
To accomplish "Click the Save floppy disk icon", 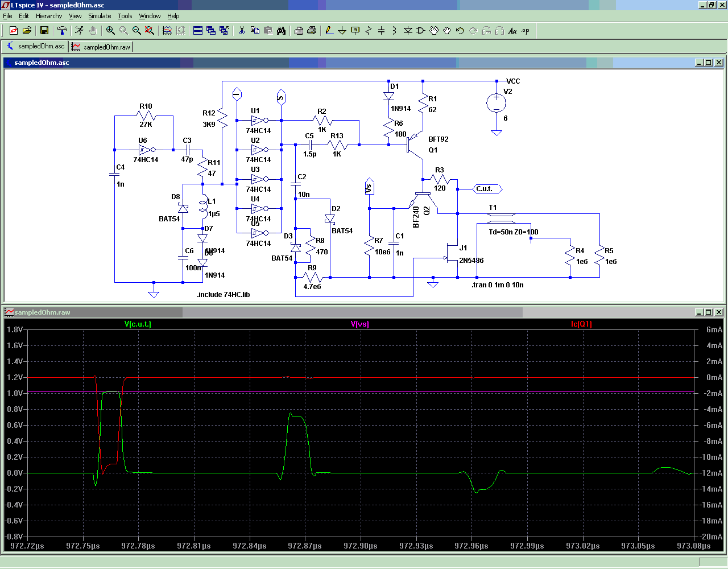I will coord(44,31).
